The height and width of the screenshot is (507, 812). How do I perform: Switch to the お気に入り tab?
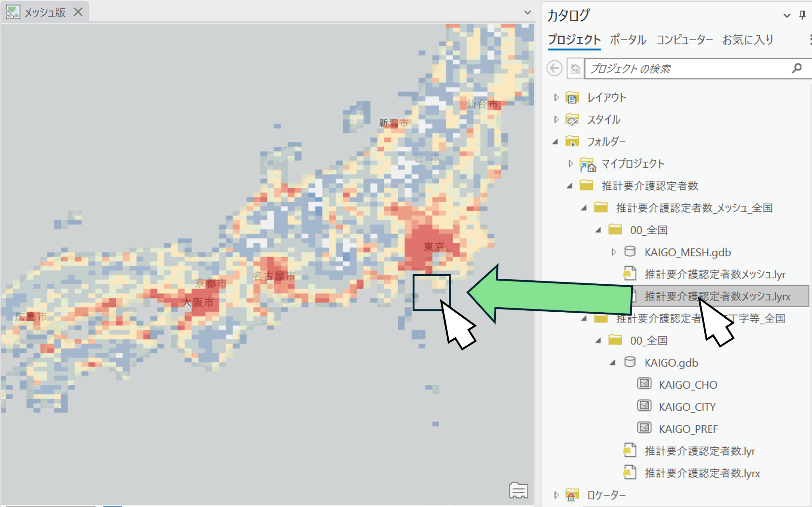748,40
